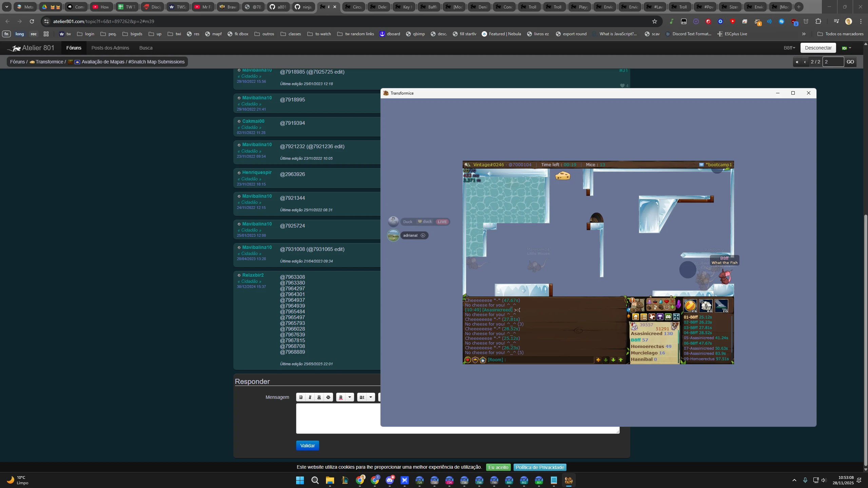Apply bold formatting in the reply editor
The width and height of the screenshot is (868, 488).
click(x=301, y=397)
